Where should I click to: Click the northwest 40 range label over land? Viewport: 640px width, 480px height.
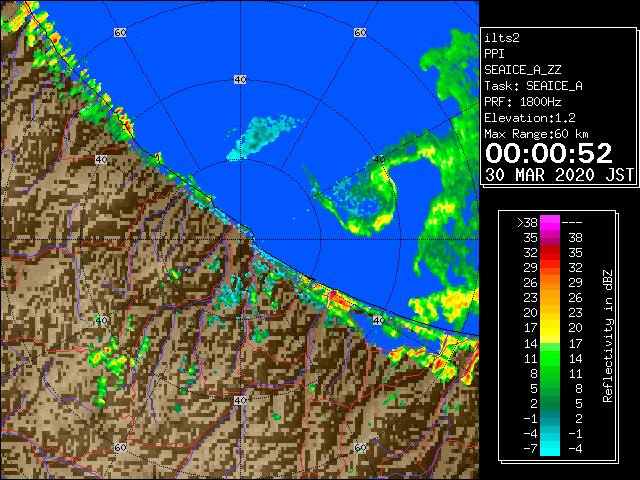coord(101,160)
